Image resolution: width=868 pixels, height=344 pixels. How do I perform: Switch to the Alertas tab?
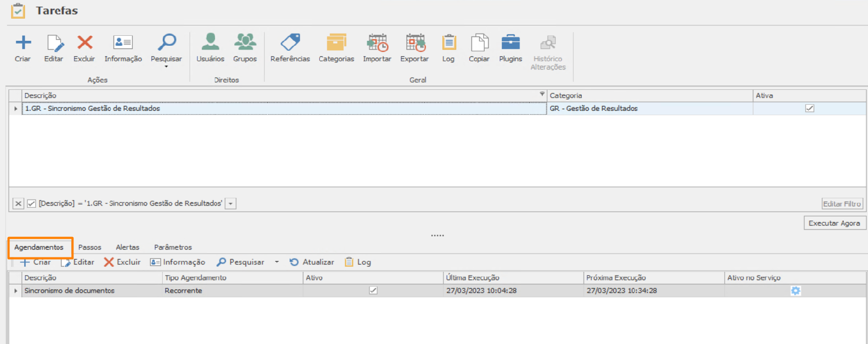pyautogui.click(x=127, y=248)
